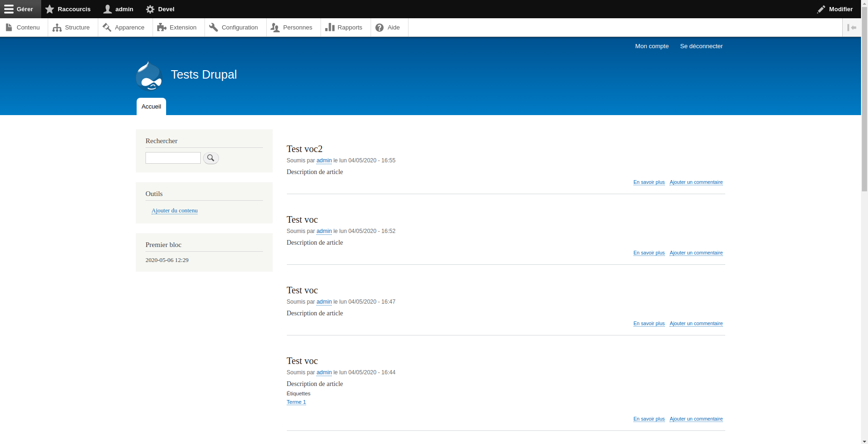Viewport: 868px width, 444px height.
Task: Click inside the Rechercher search field
Action: coord(173,158)
